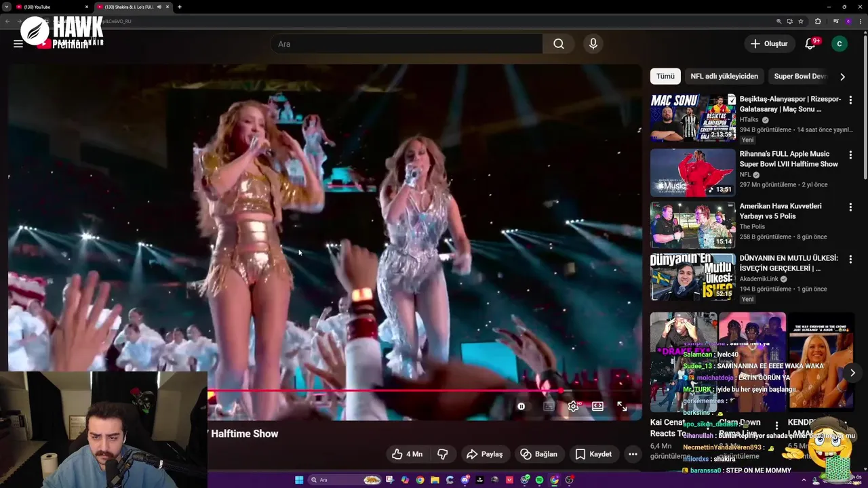Open Copilot from the taskbar
The height and width of the screenshot is (488, 868).
point(405,480)
